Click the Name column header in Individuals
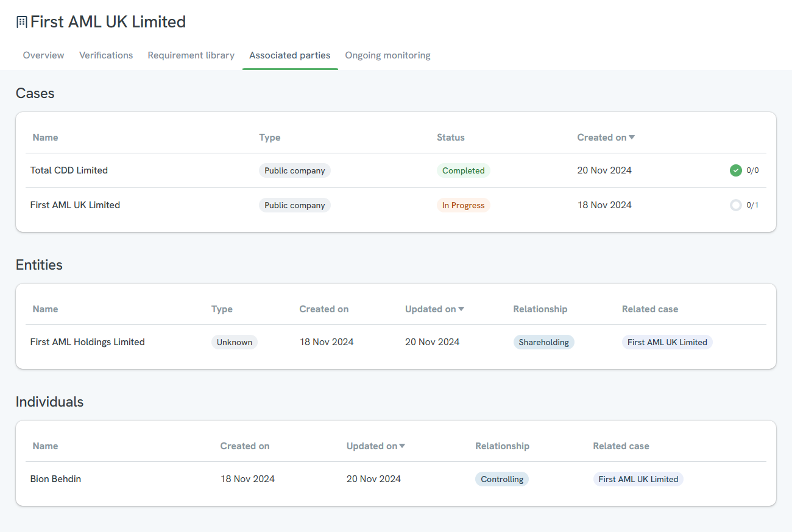The width and height of the screenshot is (792, 532). tap(45, 446)
